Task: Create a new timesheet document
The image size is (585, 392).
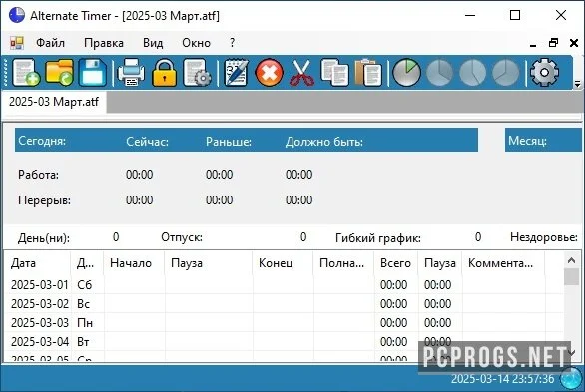Action: [26, 72]
